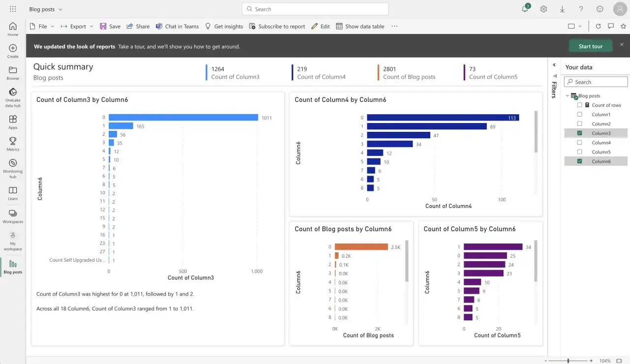Open Metrics in the left navigation
Viewport: 630px width, 364px height.
(13, 144)
